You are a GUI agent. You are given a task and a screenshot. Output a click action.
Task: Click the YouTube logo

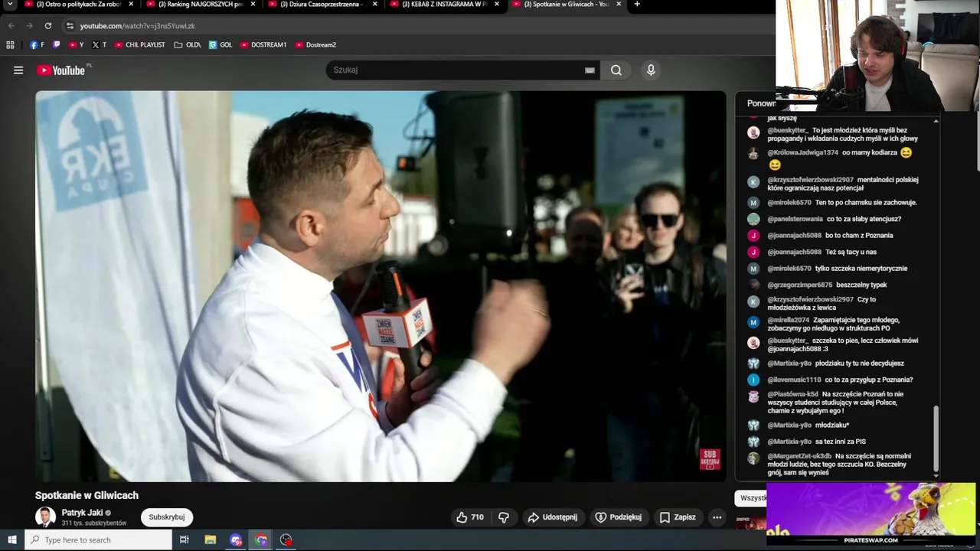click(61, 70)
